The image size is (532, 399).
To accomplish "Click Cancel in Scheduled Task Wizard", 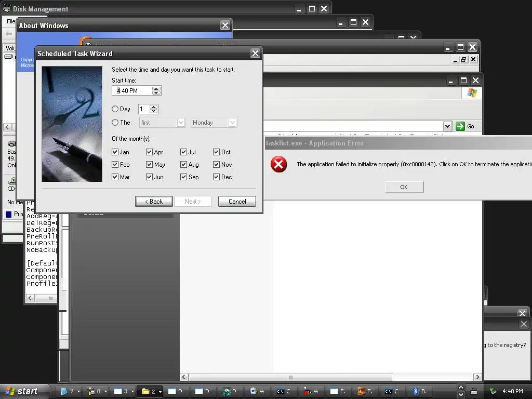I will [x=237, y=201].
